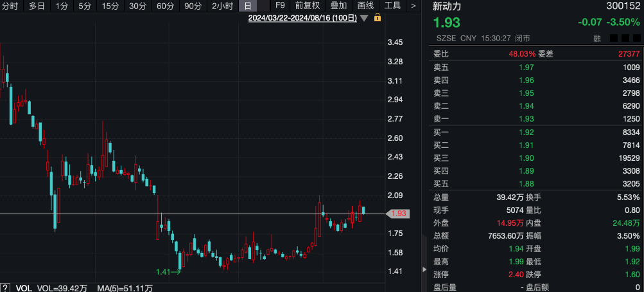Viewport: 644px width, 292px height.
Task: Expand more toolbar options with > arrow
Action: (x=413, y=6)
